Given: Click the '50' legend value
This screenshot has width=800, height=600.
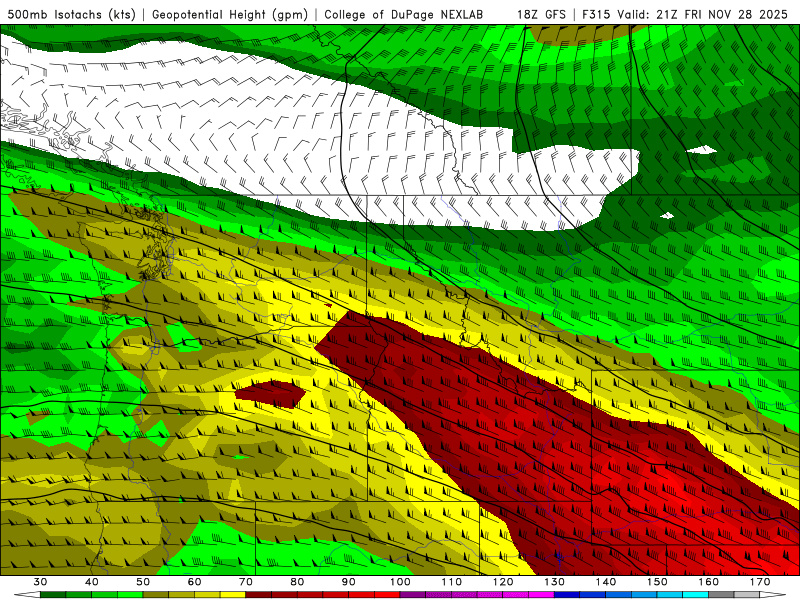Looking at the screenshot, I should (143, 582).
